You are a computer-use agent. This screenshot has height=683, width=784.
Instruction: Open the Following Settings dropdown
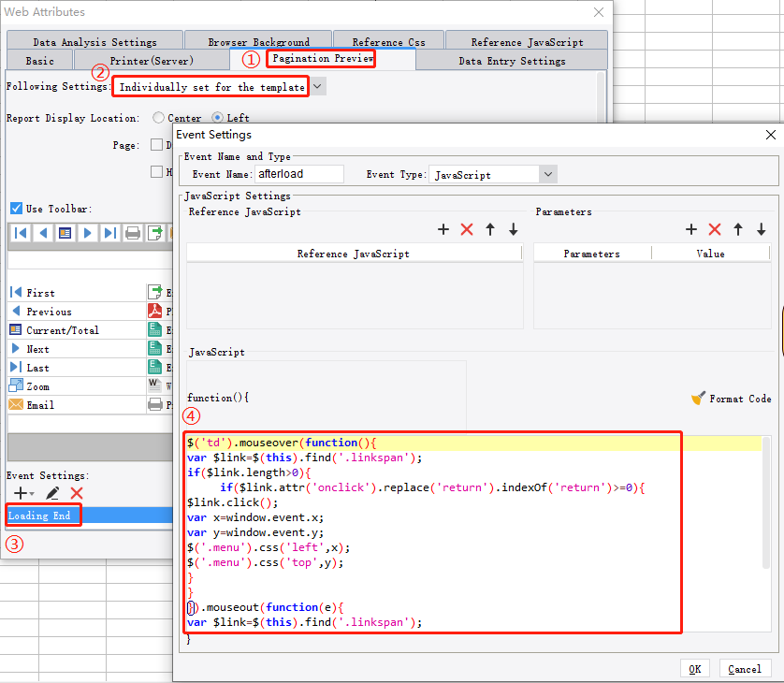coord(318,85)
